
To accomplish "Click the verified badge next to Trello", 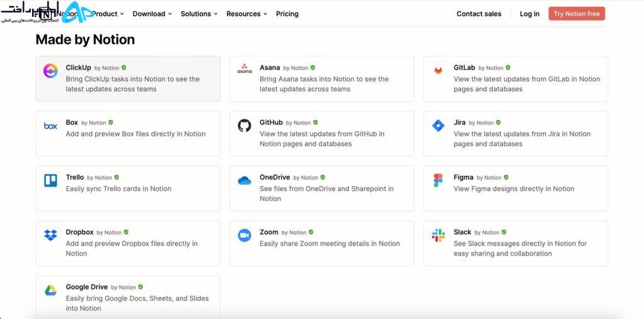I will point(116,178).
